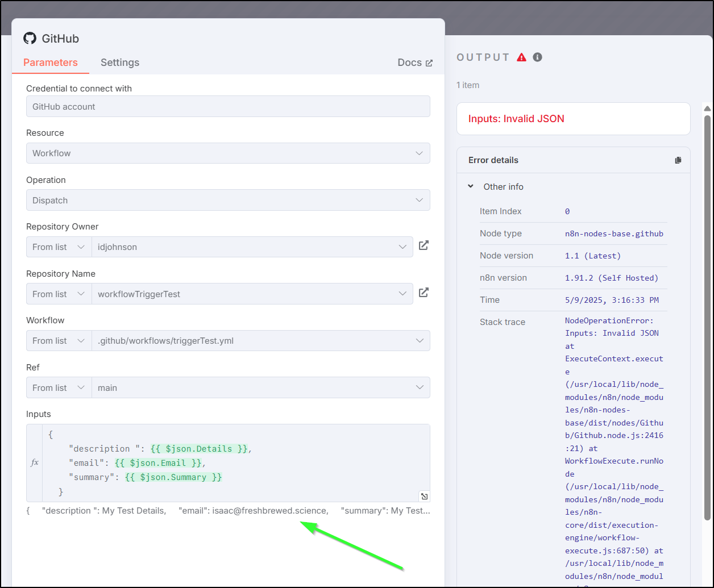This screenshot has height=588, width=714.
Task: Click the "Node type" row label
Action: tap(501, 233)
